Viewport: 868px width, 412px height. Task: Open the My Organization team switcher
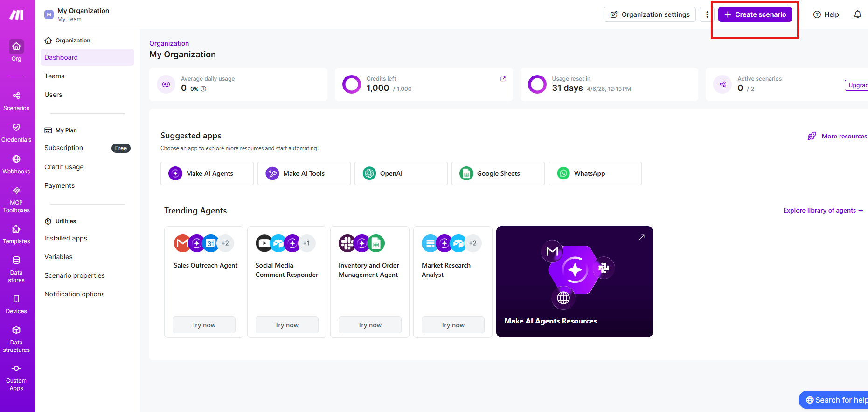click(x=77, y=14)
